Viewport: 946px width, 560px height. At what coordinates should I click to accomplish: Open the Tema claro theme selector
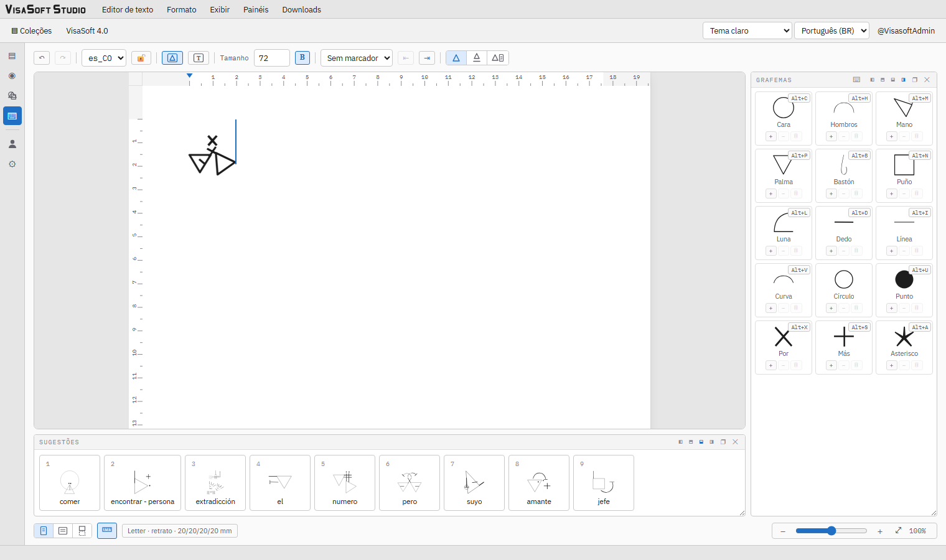tap(747, 30)
